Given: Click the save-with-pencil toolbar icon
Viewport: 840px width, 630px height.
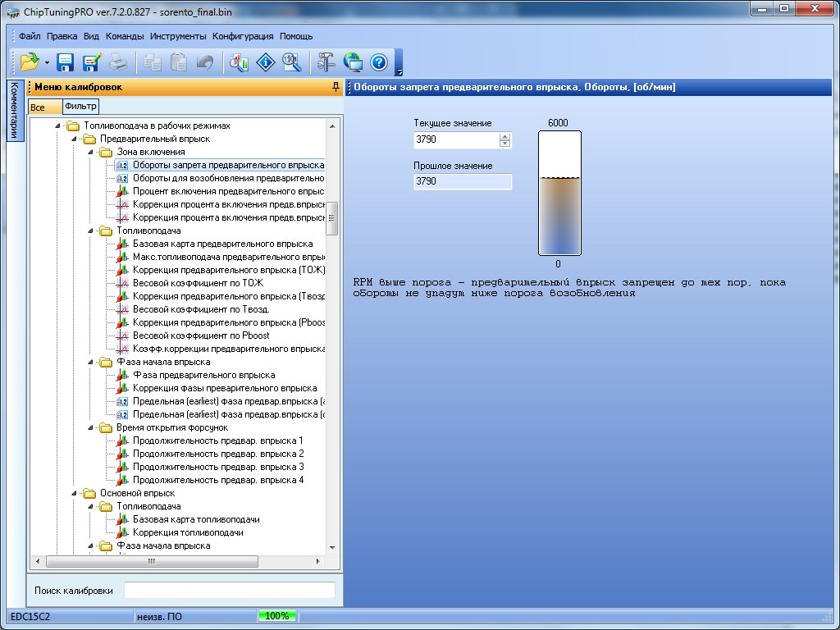Looking at the screenshot, I should click(91, 62).
